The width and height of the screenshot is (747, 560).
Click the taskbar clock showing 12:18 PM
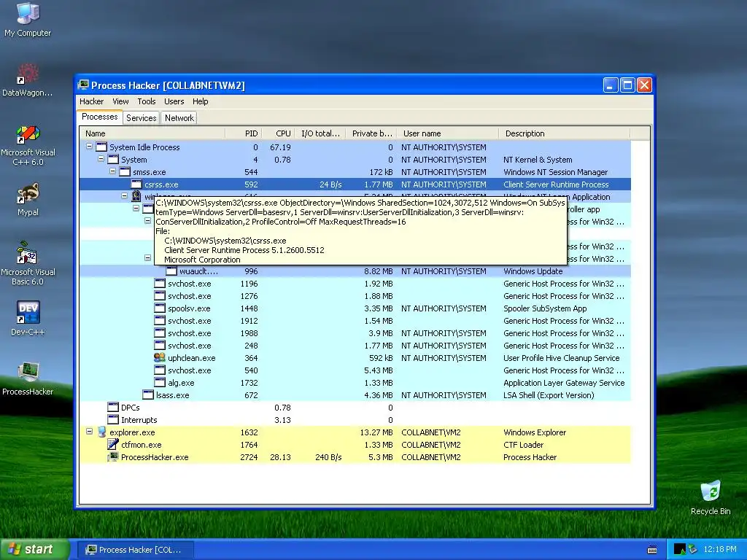(719, 549)
